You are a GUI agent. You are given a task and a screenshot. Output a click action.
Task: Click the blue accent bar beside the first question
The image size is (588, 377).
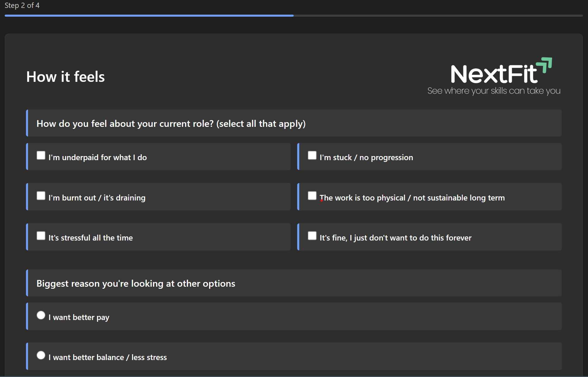tap(27, 123)
